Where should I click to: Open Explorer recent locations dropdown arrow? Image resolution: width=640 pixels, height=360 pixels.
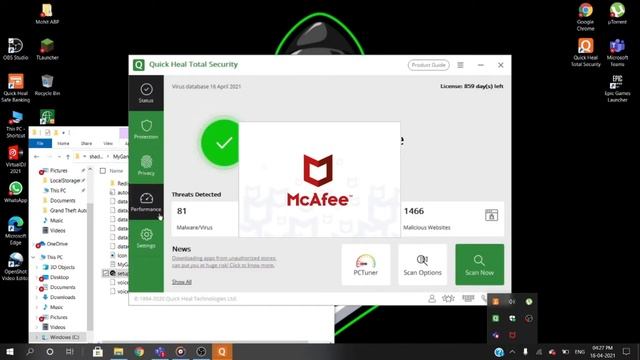[x=59, y=156]
